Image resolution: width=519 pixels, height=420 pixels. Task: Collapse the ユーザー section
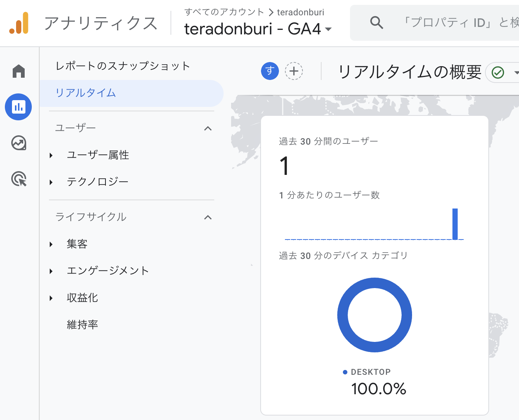[208, 128]
